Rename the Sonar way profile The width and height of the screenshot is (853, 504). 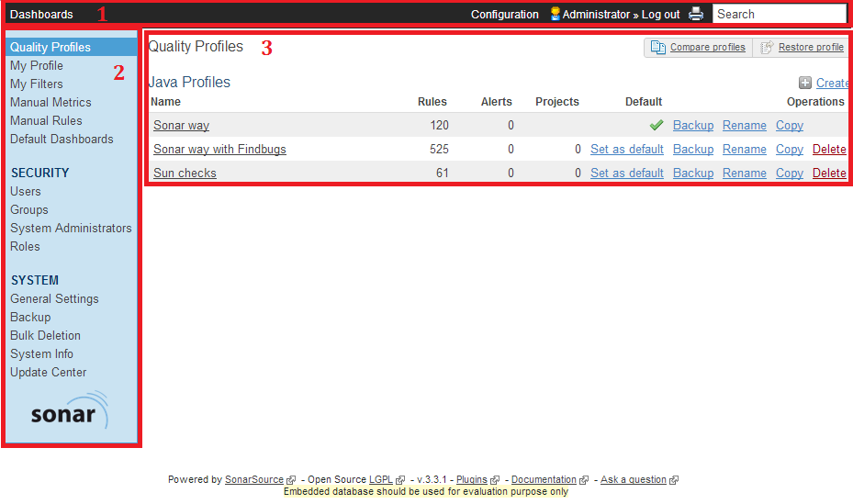click(x=745, y=126)
